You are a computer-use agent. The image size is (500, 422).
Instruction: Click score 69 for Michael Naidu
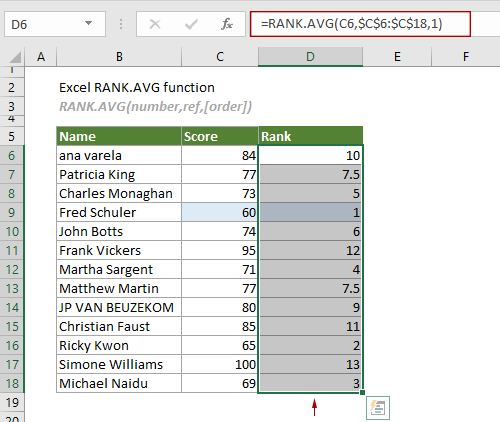pyautogui.click(x=220, y=383)
